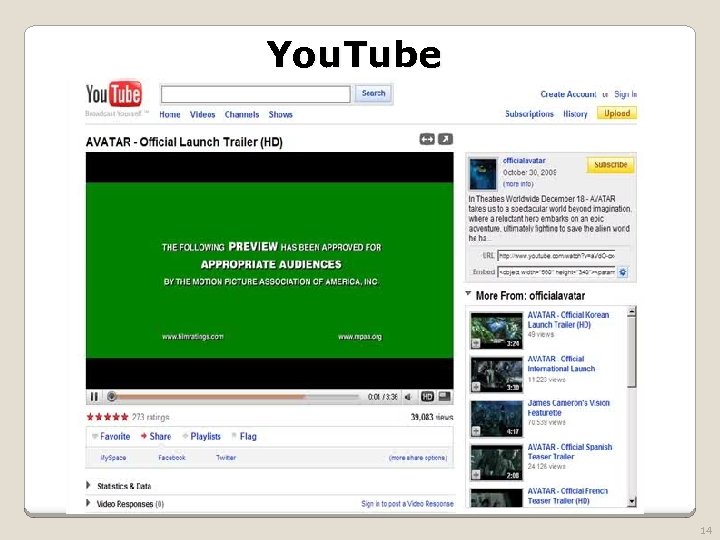Click the YouTube logo
This screenshot has height=540, width=720.
click(114, 94)
